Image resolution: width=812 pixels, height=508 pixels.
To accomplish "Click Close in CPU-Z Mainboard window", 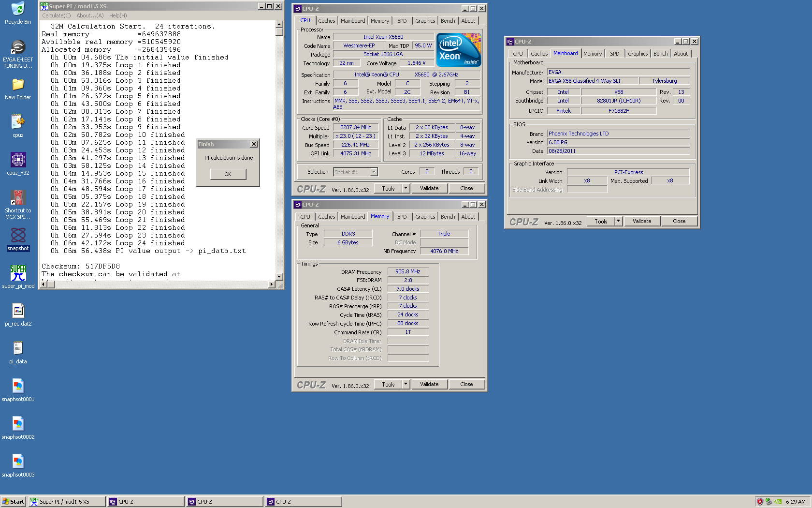I will (679, 221).
